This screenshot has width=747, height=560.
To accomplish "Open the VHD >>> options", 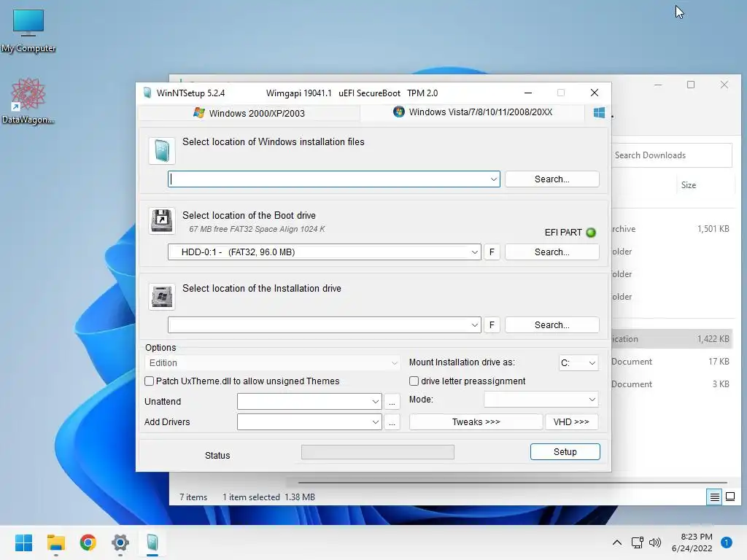I will (x=571, y=422).
